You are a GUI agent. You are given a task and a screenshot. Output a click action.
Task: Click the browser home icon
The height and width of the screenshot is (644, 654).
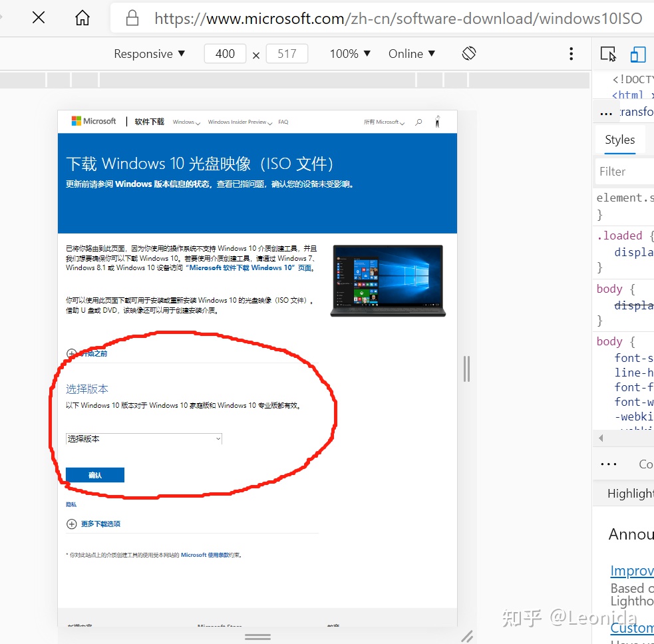[82, 18]
